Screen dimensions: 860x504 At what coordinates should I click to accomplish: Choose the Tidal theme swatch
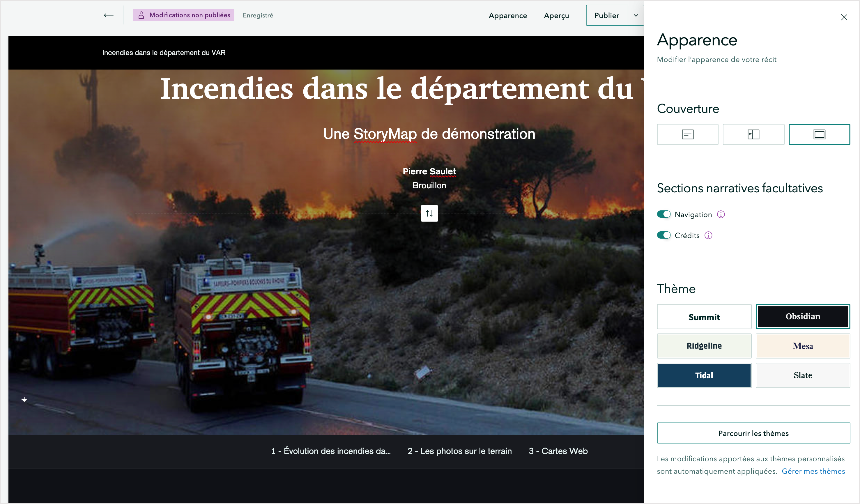click(704, 375)
